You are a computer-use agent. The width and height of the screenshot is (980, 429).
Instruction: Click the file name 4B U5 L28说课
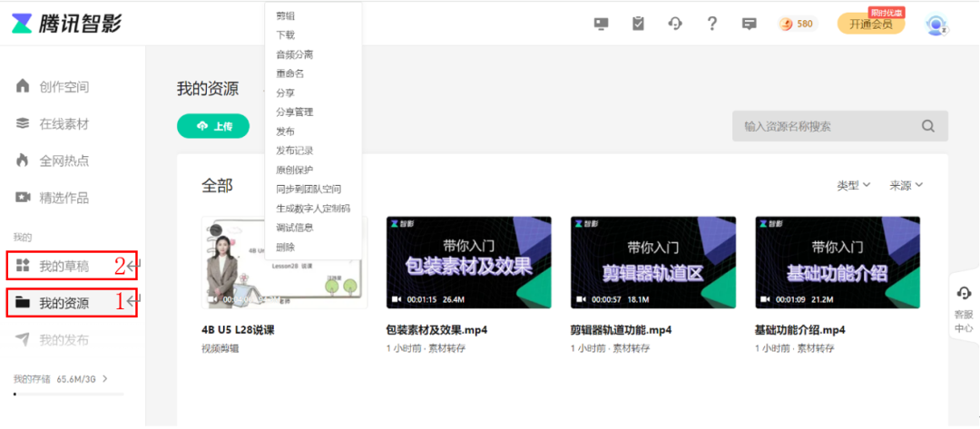[x=238, y=330]
